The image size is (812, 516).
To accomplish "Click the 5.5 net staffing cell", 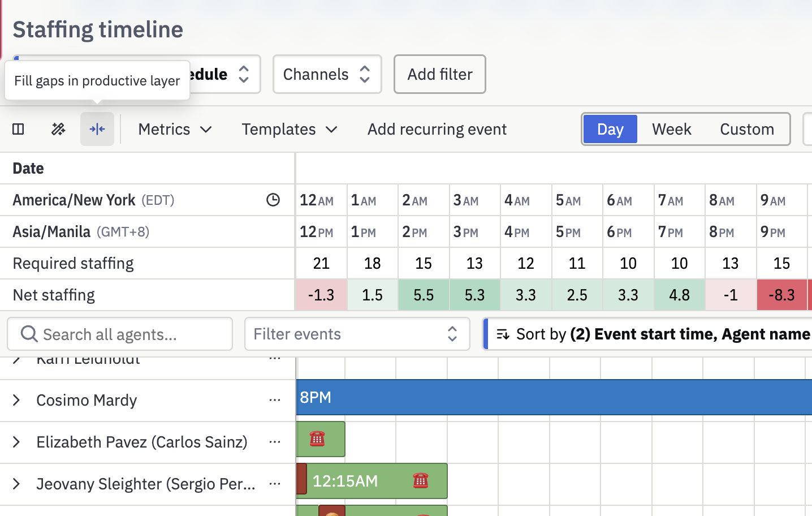I will pos(424,295).
